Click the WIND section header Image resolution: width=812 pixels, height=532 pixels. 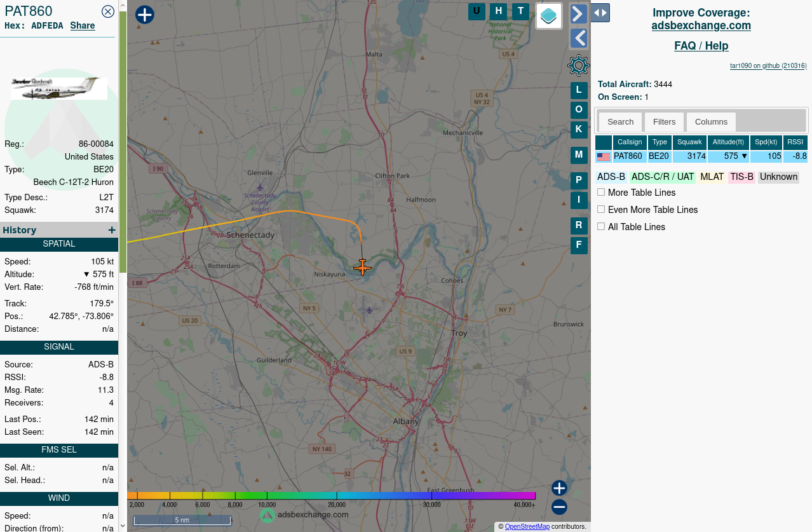coord(59,498)
